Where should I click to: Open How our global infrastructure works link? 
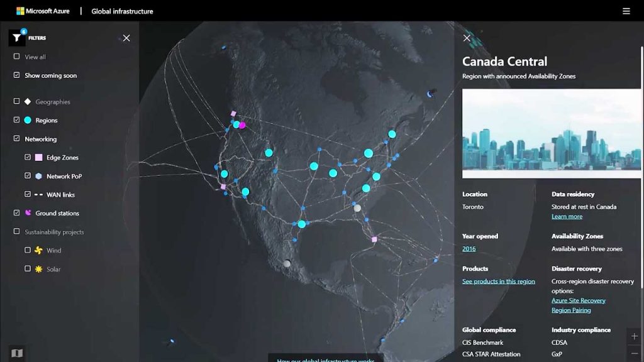pos(326,360)
